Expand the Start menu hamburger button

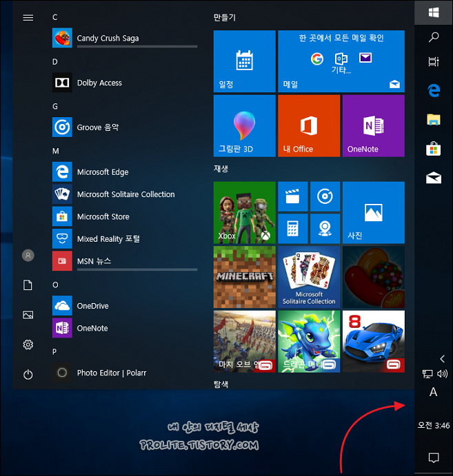pos(28,18)
